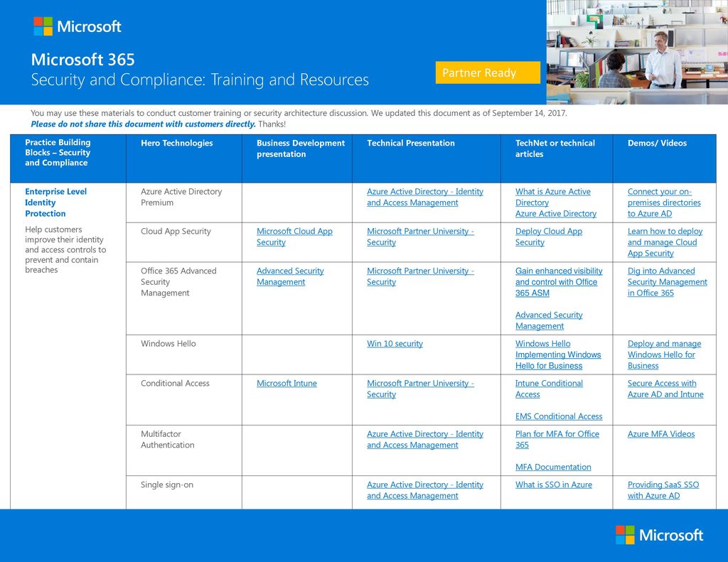This screenshot has height=562, width=728.
Task: Click the Microsoft 365 title text
Action: coord(82,60)
